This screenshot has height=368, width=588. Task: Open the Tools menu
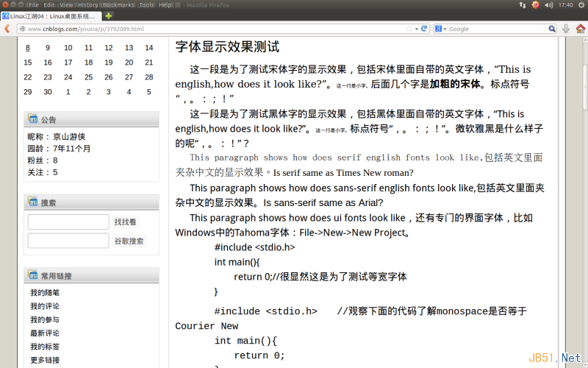pyautogui.click(x=146, y=5)
